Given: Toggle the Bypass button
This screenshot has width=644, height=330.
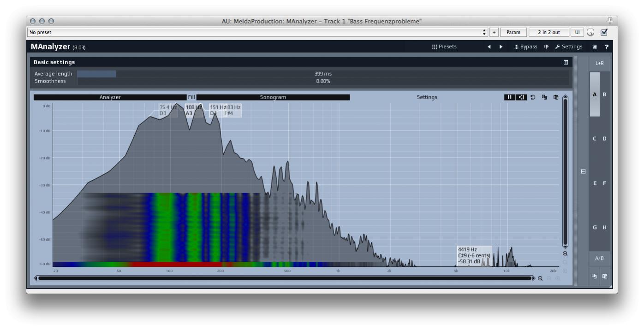Looking at the screenshot, I should pyautogui.click(x=526, y=47).
